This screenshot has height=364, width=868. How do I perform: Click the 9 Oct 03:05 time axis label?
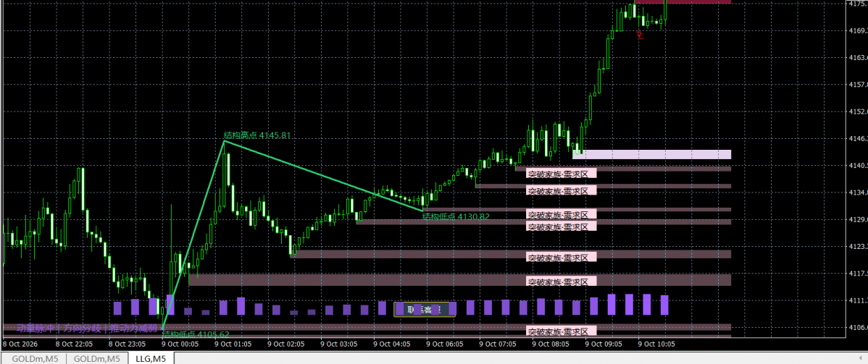339,344
